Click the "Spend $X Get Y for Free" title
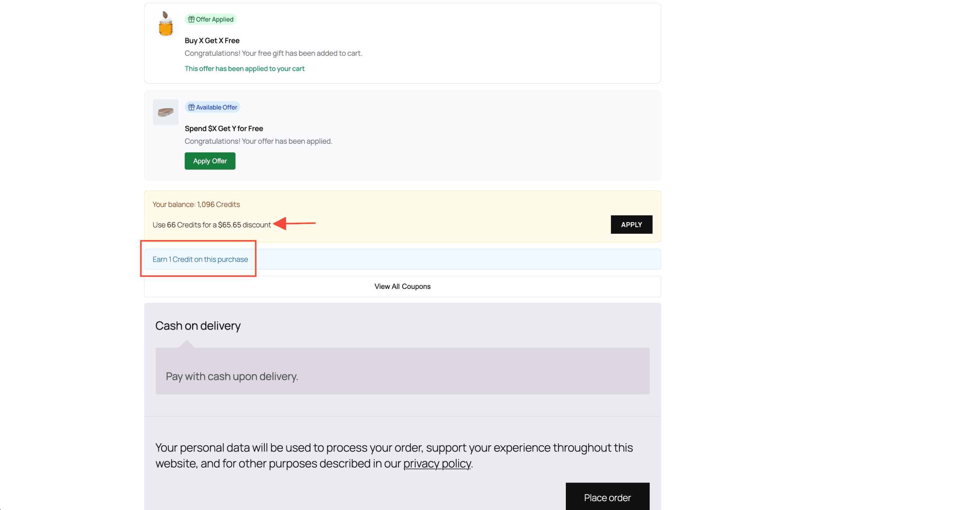 (224, 128)
